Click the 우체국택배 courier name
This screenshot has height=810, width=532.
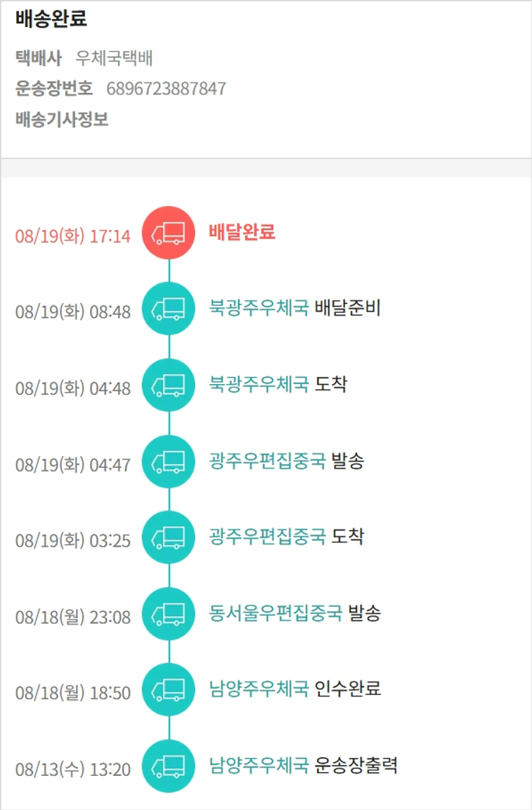(114, 58)
